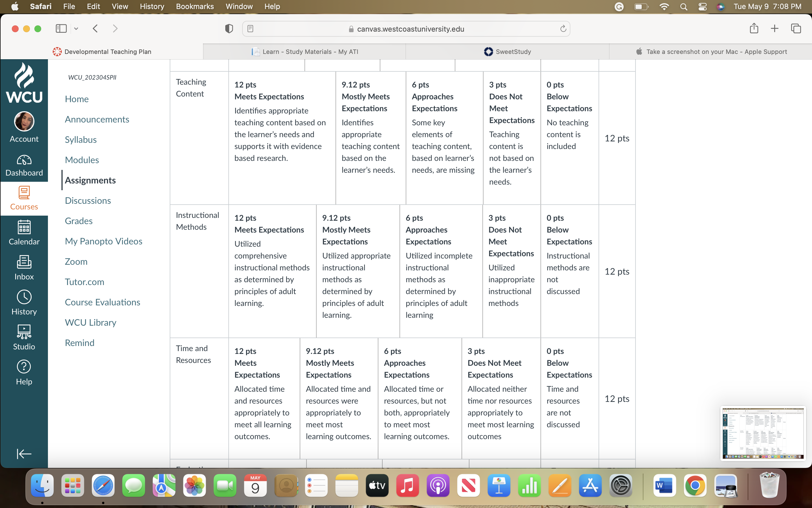Open the Remind course link

(x=80, y=343)
